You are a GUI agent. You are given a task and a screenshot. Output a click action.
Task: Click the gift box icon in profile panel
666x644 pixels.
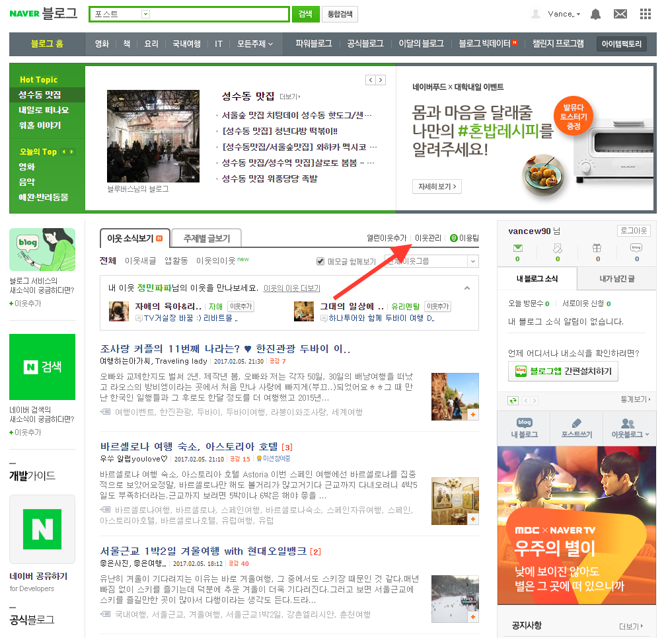click(597, 248)
